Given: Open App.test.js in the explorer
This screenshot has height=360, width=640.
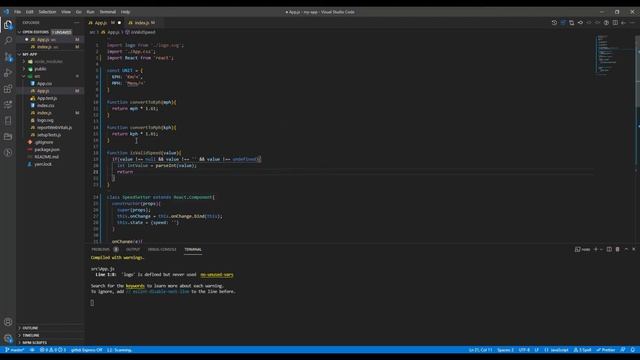Looking at the screenshot, I should [x=47, y=98].
